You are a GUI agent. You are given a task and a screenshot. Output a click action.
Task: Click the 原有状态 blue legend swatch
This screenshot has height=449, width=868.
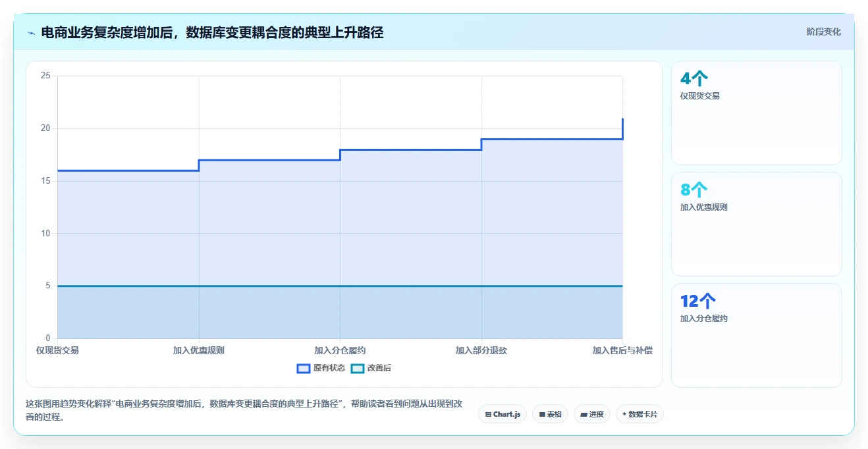(x=304, y=369)
